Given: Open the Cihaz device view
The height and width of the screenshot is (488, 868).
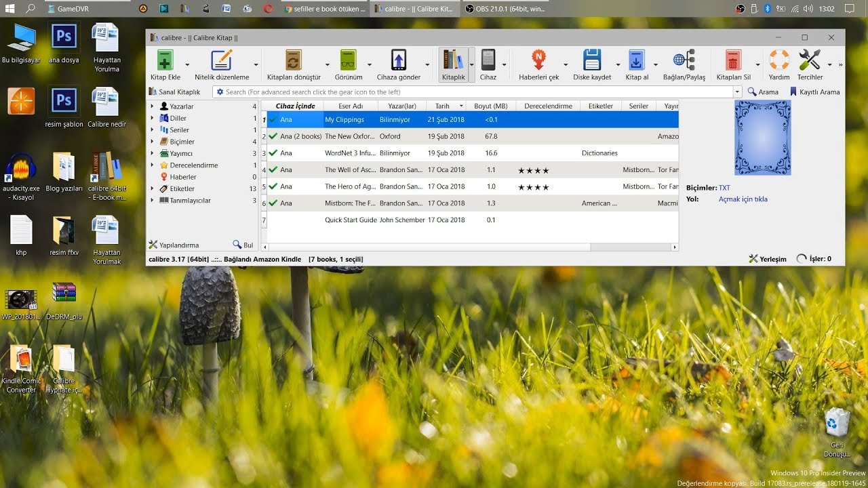Looking at the screenshot, I should [x=488, y=60].
